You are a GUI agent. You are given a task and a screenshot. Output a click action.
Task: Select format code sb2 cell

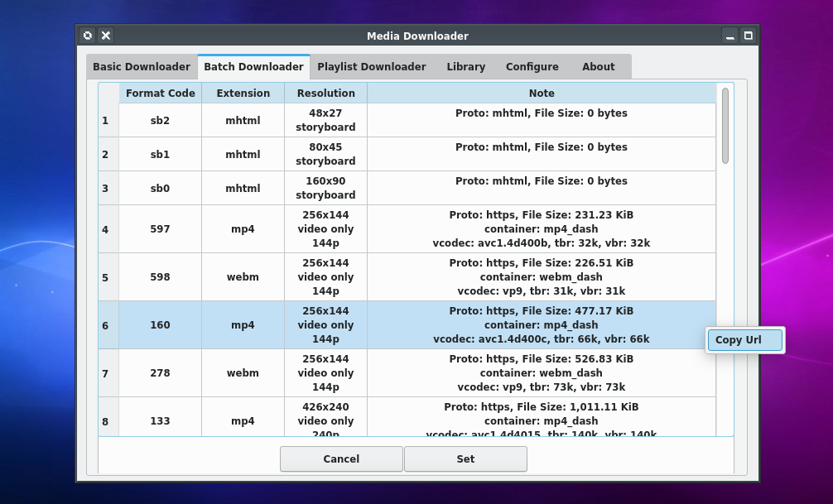(160, 120)
